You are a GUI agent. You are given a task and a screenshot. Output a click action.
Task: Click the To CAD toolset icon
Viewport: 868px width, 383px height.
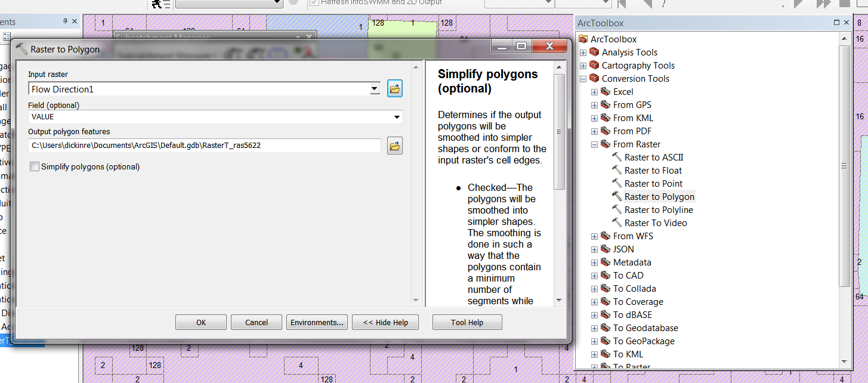[x=606, y=276]
